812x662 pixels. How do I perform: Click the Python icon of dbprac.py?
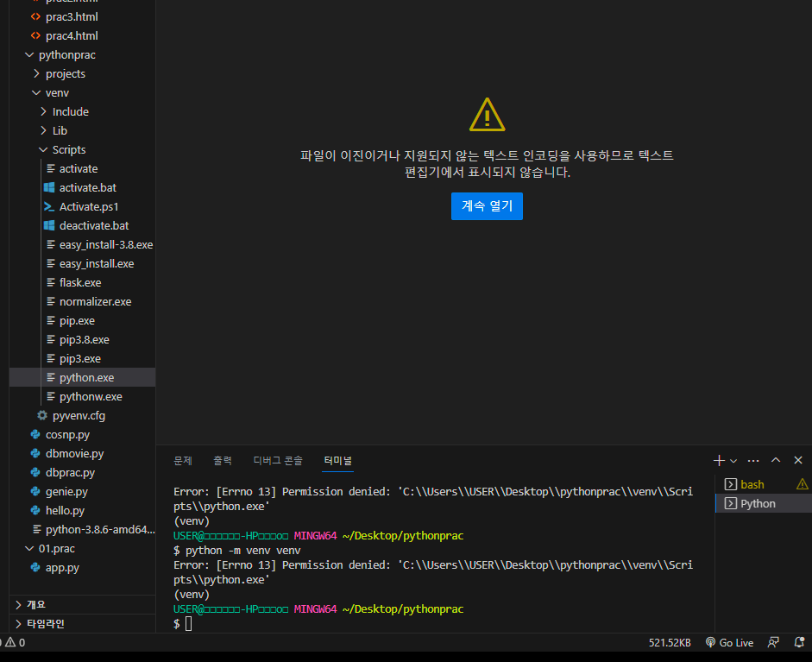click(35, 472)
